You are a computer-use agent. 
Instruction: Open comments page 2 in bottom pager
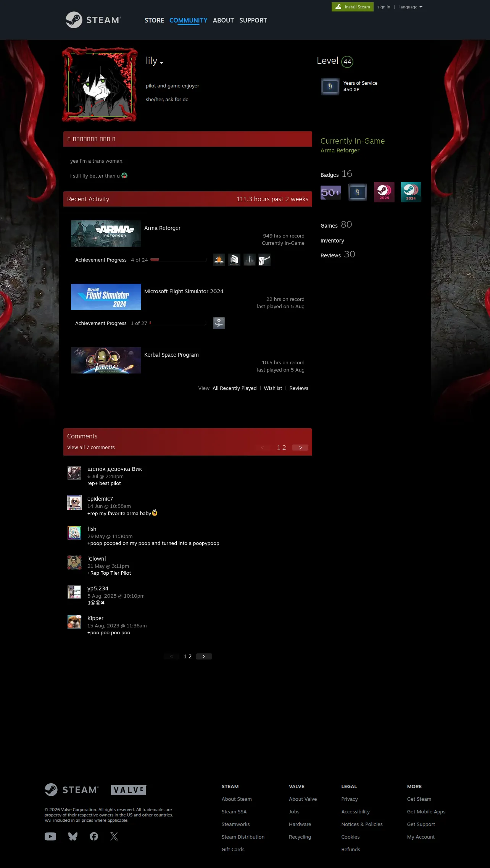[190, 656]
